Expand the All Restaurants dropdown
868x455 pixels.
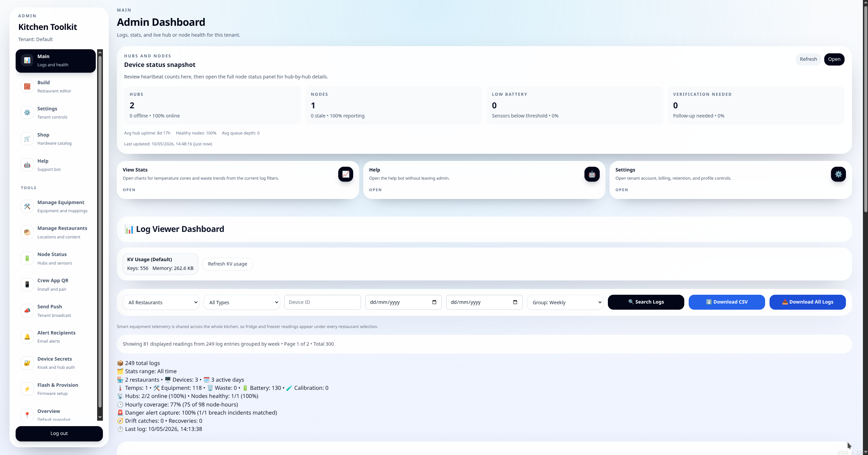click(x=161, y=302)
